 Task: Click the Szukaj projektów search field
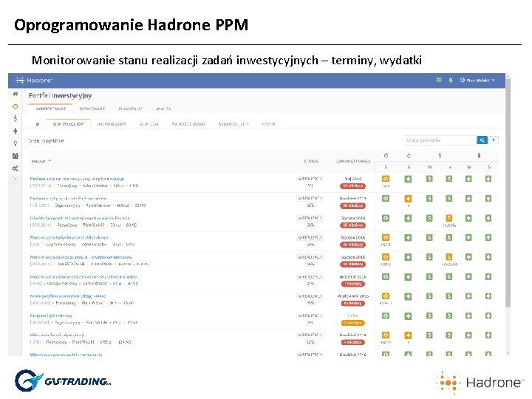coord(440,140)
